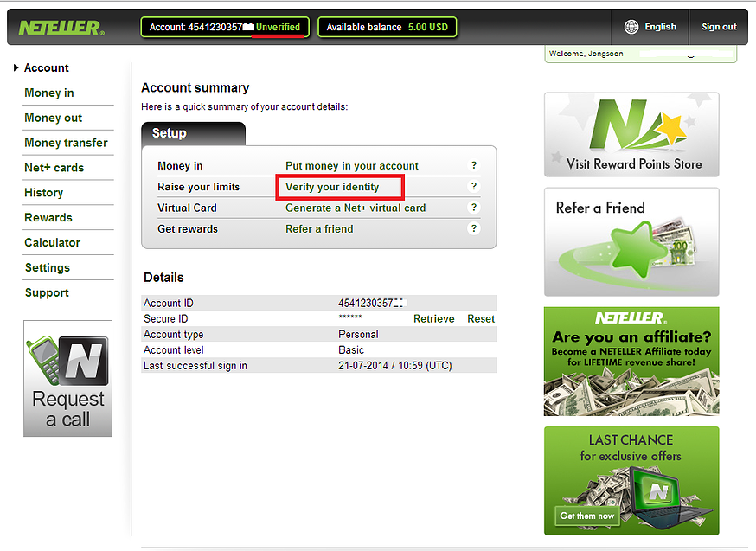The width and height of the screenshot is (756, 551).
Task: Click the Welcome, Jongsoon text
Action: click(586, 54)
